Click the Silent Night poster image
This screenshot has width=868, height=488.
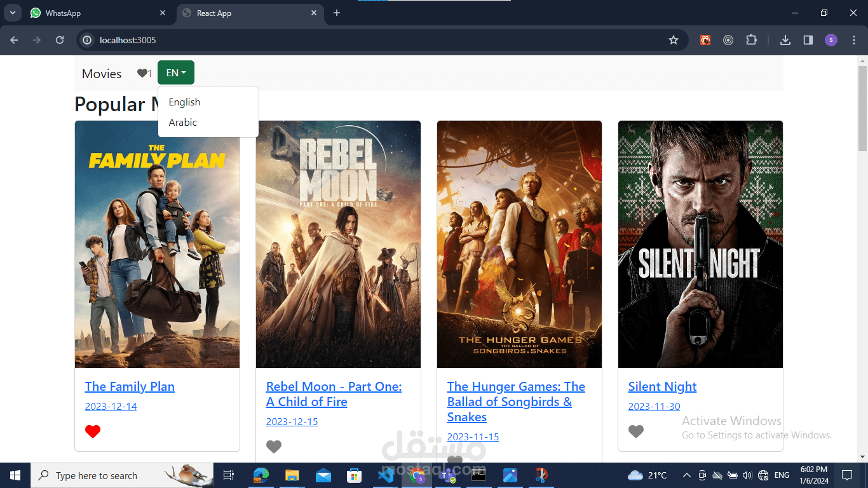(x=700, y=245)
